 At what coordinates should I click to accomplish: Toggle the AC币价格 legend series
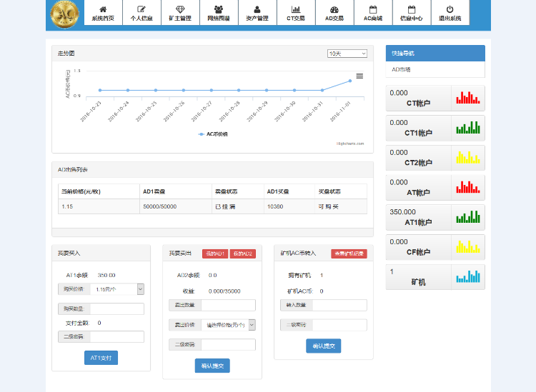[213, 134]
